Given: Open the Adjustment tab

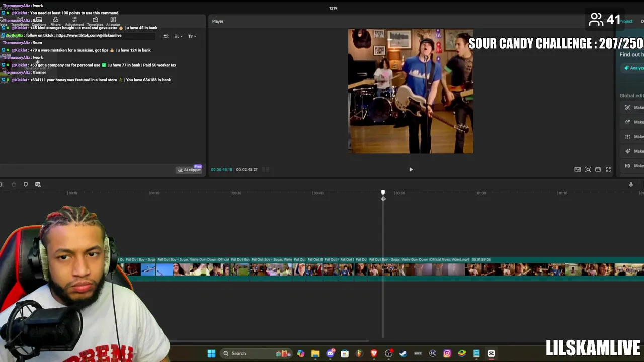Looking at the screenshot, I should click(x=74, y=22).
